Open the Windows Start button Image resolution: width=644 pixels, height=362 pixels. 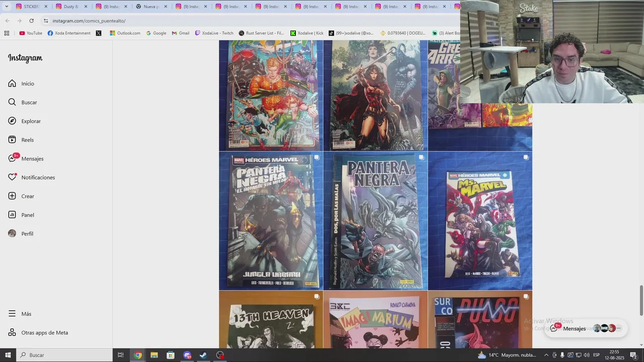(8, 355)
